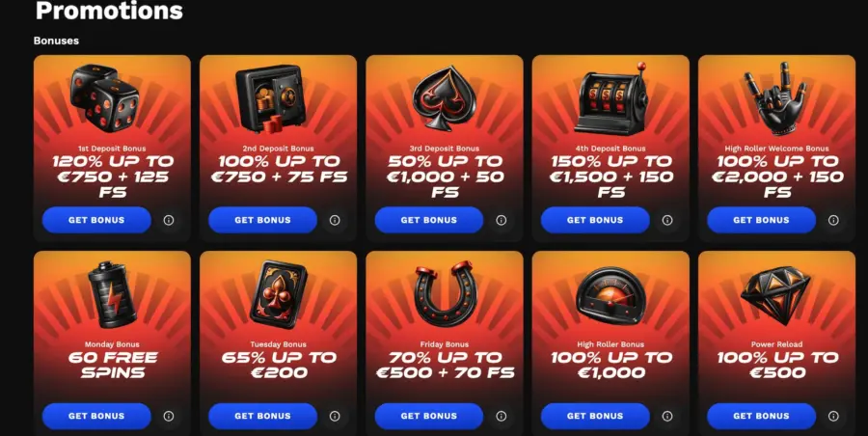Select the horseshoe Friday Bonus image
The image size is (868, 436).
(446, 293)
